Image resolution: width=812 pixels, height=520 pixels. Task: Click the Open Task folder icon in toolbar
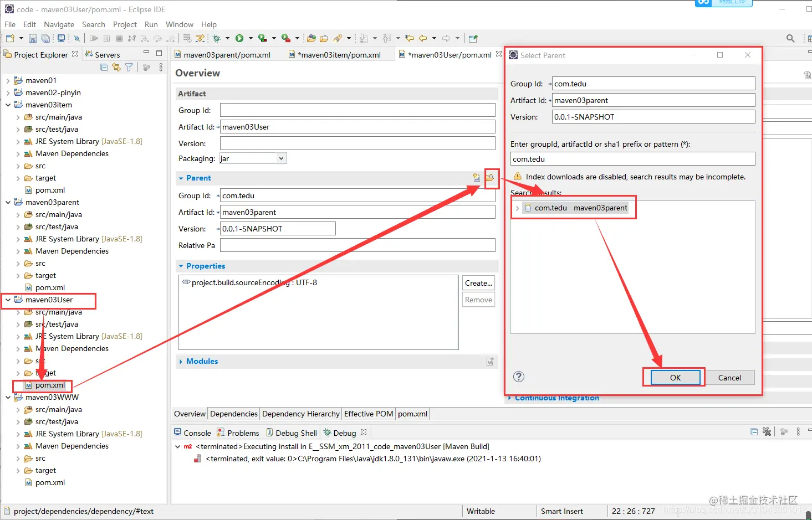pos(324,38)
